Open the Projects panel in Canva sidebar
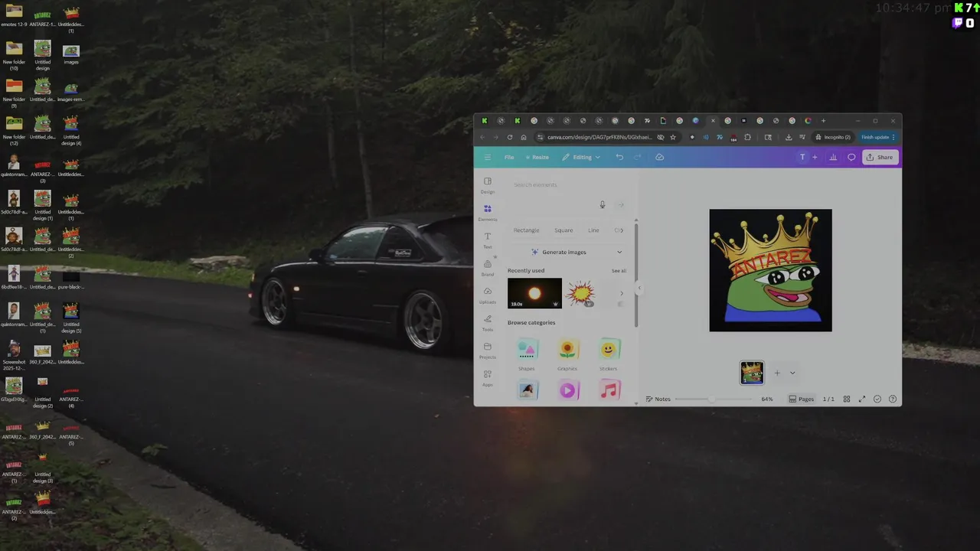The image size is (980, 551). pyautogui.click(x=488, y=350)
